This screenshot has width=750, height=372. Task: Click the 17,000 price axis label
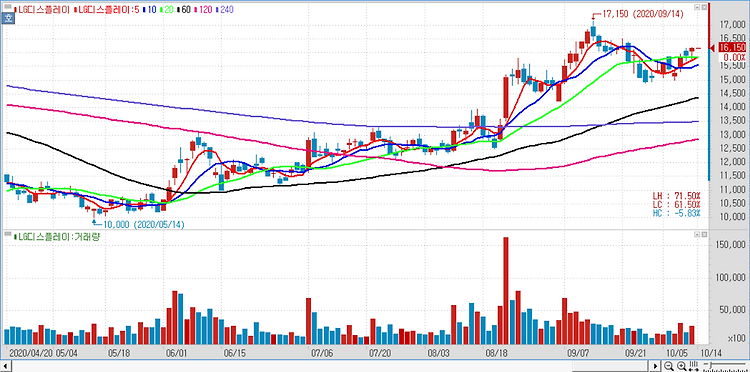(733, 24)
